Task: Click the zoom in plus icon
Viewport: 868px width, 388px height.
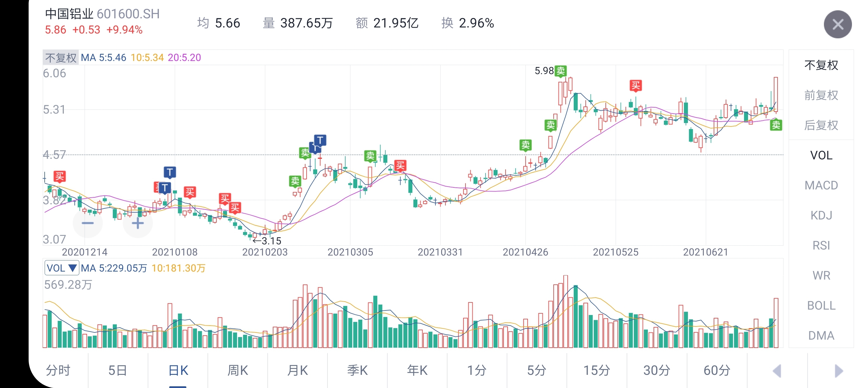Action: click(137, 223)
